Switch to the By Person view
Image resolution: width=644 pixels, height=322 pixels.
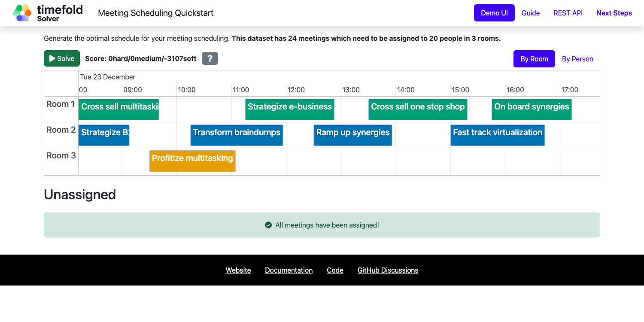[x=577, y=59]
